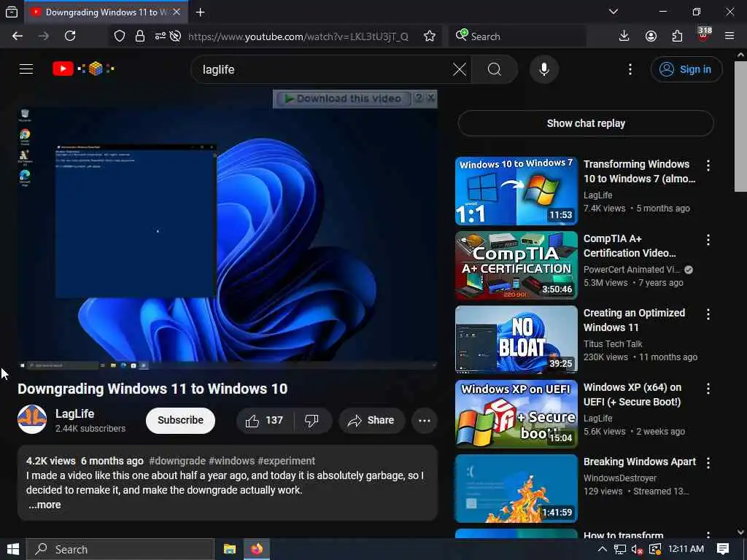Open the Windows XP on UEFI thumbnail
The height and width of the screenshot is (560, 747).
(x=516, y=414)
